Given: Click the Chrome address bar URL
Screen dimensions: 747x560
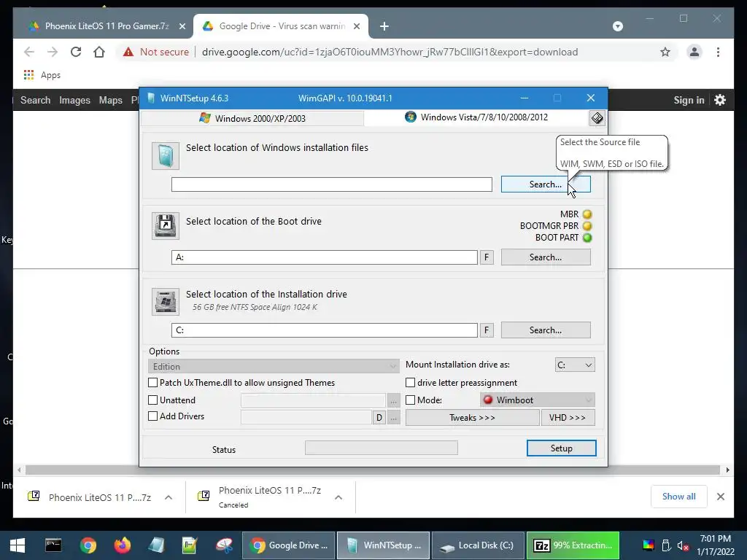Looking at the screenshot, I should point(390,52).
